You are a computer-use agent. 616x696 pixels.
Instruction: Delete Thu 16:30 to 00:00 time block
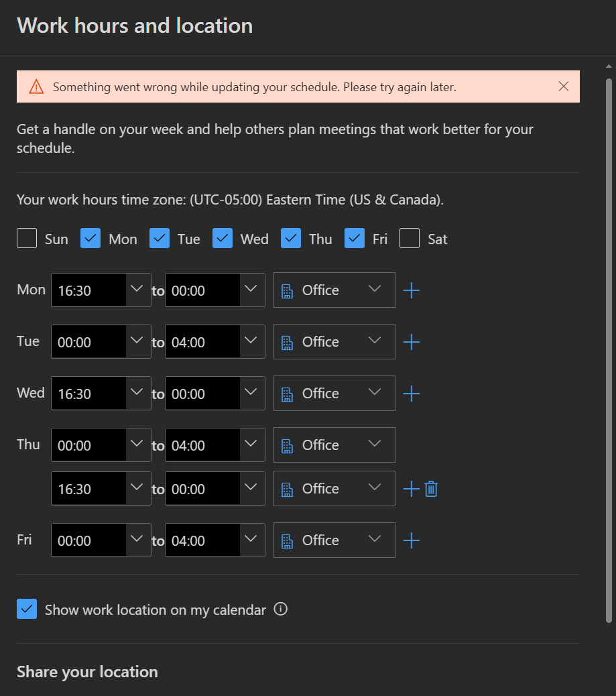(x=432, y=489)
